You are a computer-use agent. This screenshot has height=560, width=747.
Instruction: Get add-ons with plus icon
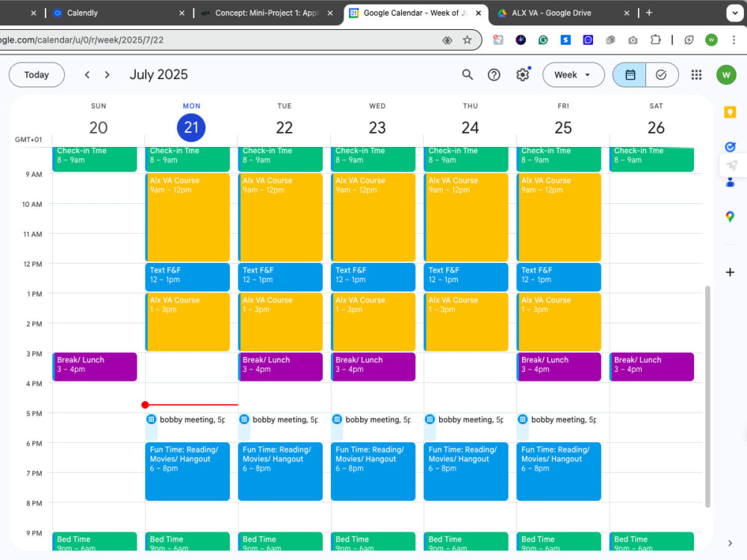tap(730, 273)
